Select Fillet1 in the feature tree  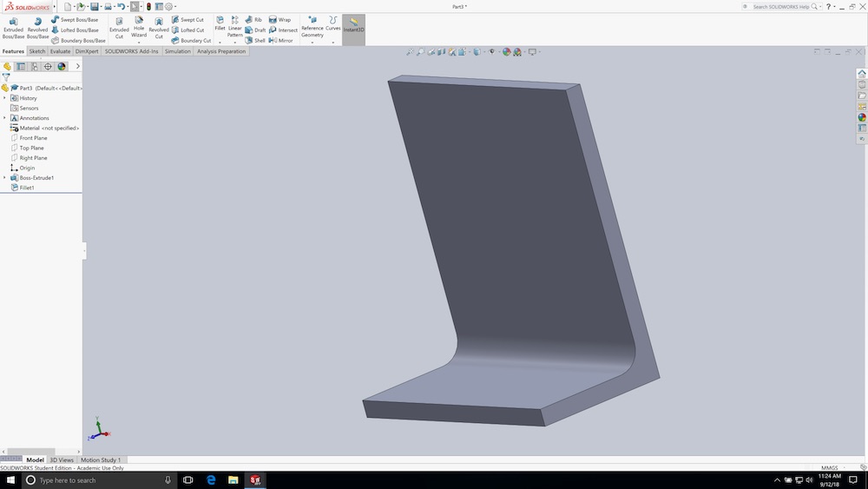[27, 188]
